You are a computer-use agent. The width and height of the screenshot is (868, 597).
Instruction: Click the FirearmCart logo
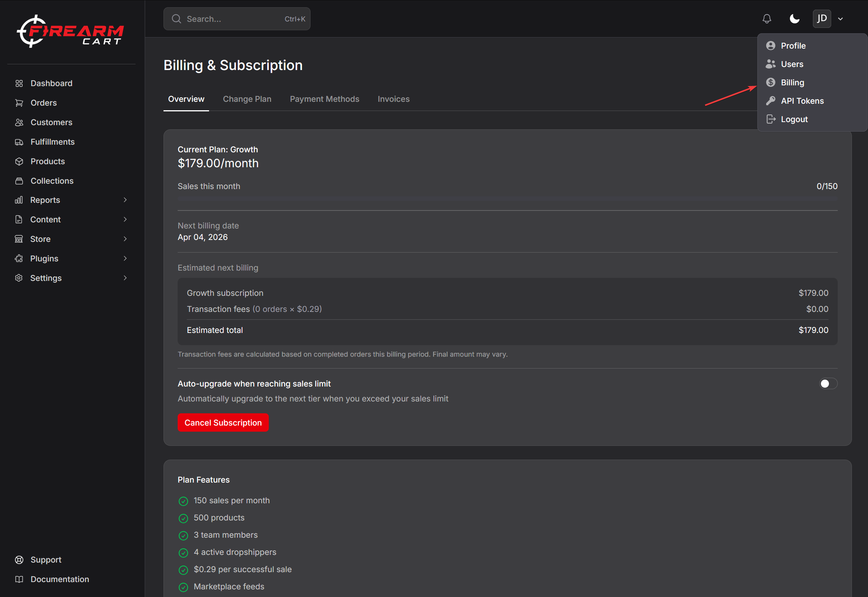tap(70, 31)
